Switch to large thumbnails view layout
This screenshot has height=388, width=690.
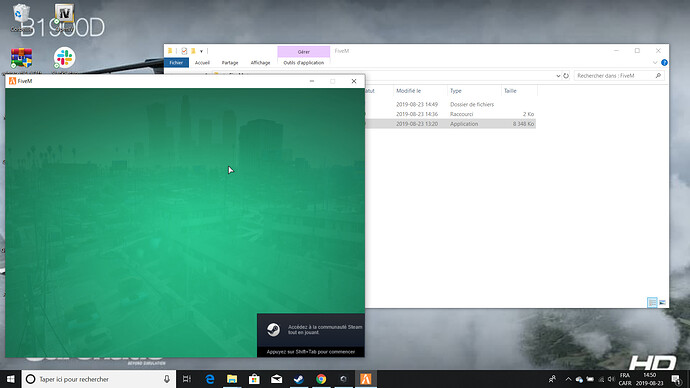point(662,302)
